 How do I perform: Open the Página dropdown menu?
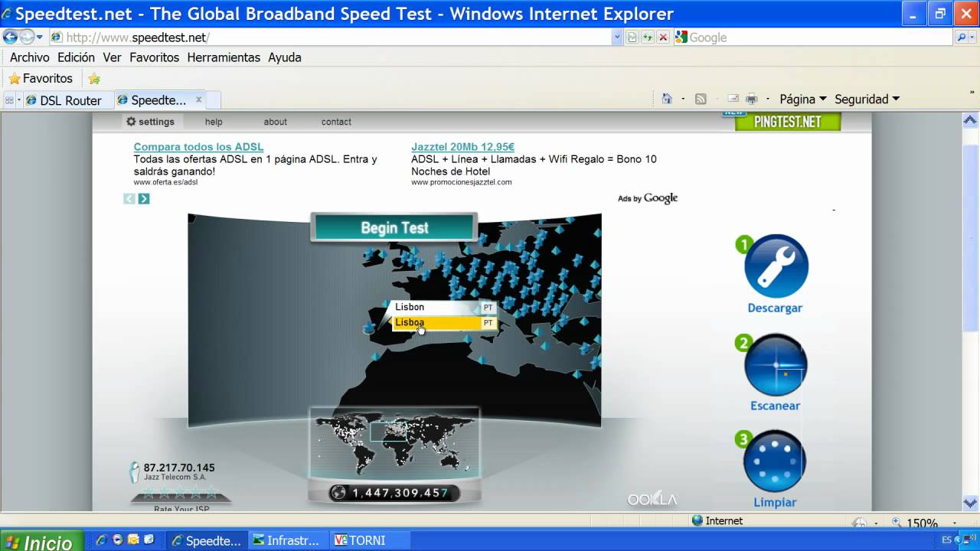803,99
